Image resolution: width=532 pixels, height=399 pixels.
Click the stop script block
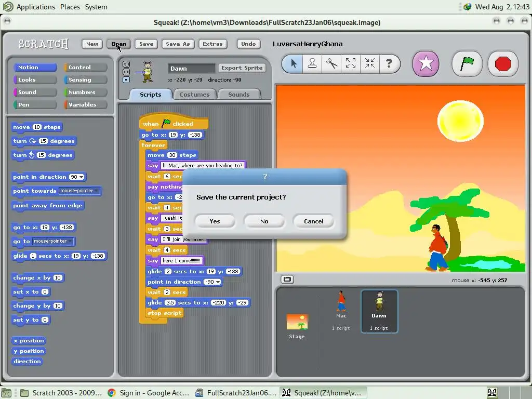tap(165, 313)
